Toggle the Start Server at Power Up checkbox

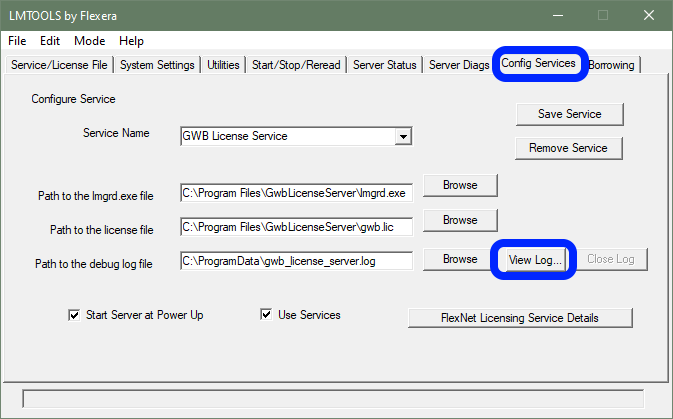point(74,315)
